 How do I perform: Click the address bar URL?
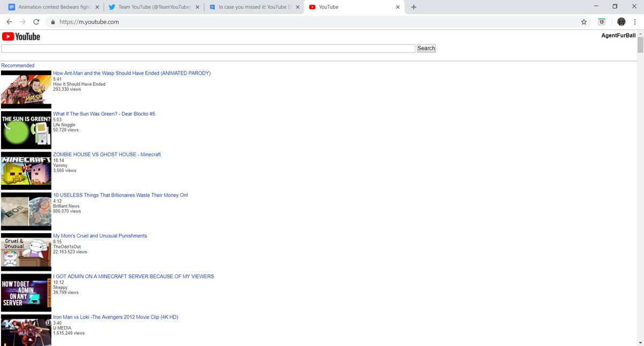89,22
